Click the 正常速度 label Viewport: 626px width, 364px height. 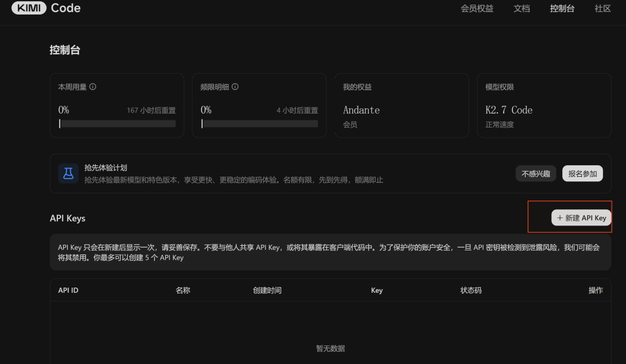point(500,125)
